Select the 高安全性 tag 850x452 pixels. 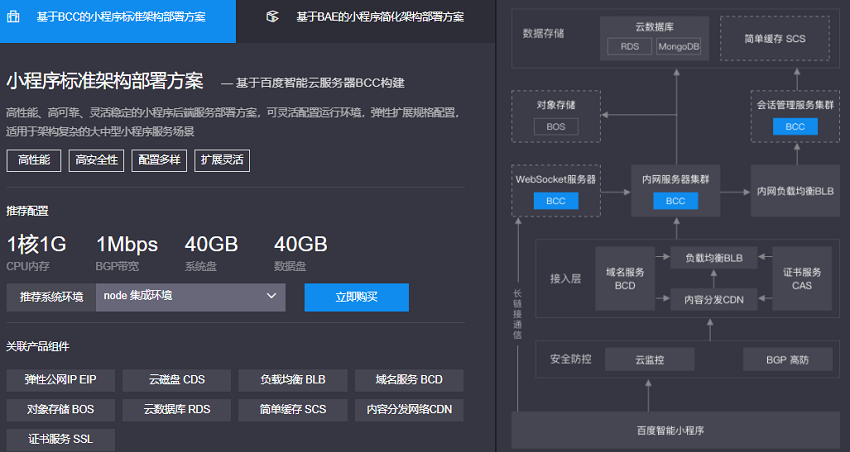96,160
